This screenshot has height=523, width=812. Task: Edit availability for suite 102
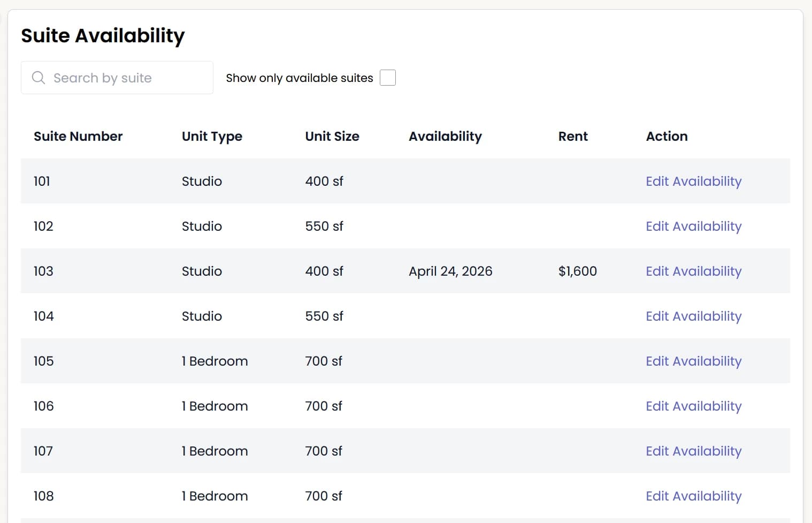coord(693,226)
